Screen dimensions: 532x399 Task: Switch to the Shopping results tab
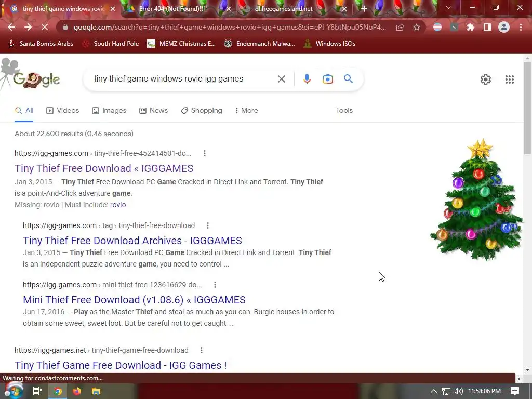(x=202, y=111)
